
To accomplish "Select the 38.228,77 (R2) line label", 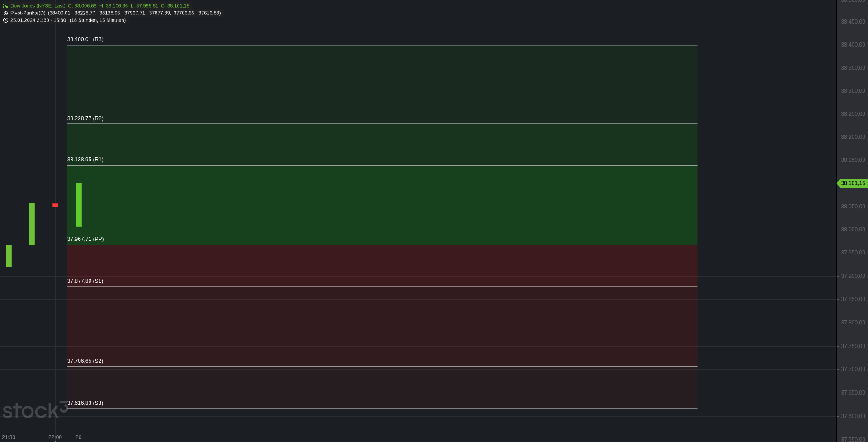I will click(85, 118).
